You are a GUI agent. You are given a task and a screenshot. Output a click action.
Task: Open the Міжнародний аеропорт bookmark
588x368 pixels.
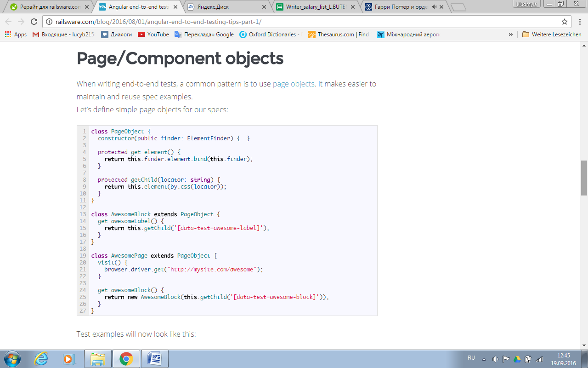pos(408,34)
